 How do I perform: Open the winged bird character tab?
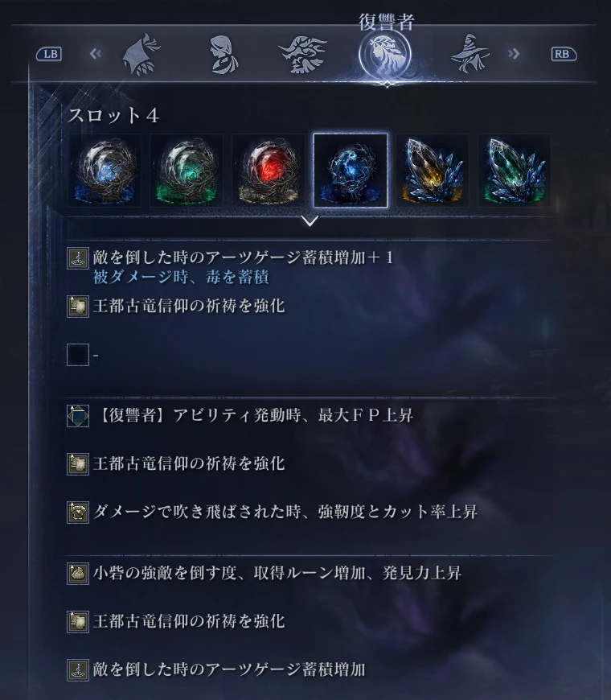pos(304,55)
